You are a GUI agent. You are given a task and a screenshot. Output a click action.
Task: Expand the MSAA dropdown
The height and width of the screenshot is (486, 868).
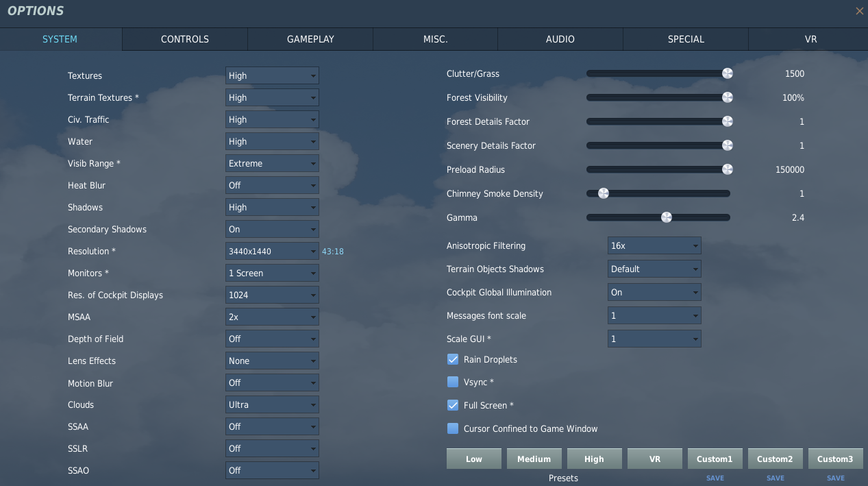272,317
